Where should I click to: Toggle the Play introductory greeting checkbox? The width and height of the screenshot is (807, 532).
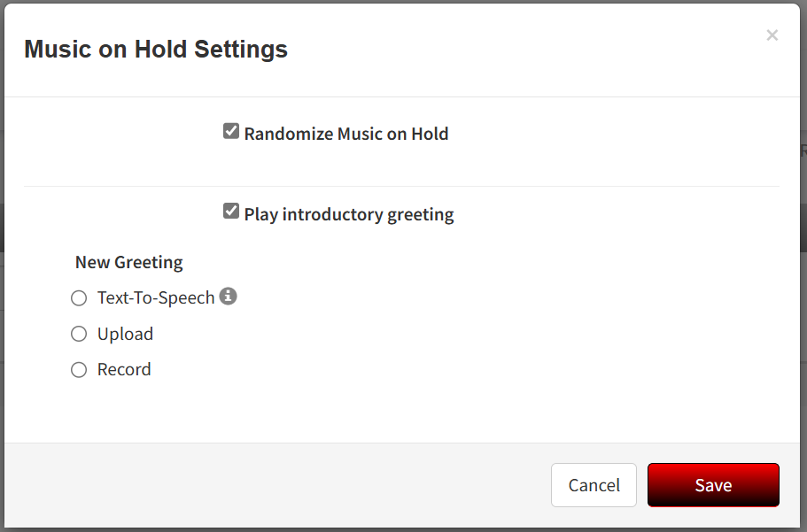(231, 211)
